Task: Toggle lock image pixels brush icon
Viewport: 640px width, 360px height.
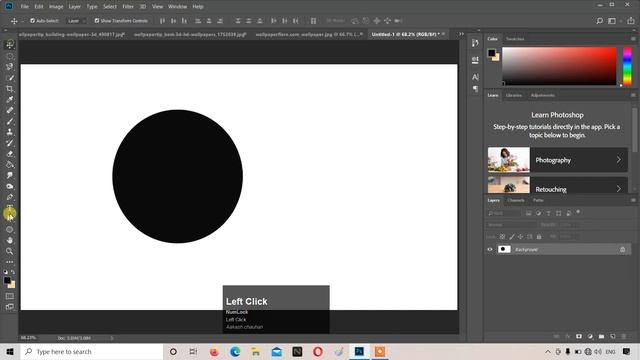Action: tap(512, 237)
